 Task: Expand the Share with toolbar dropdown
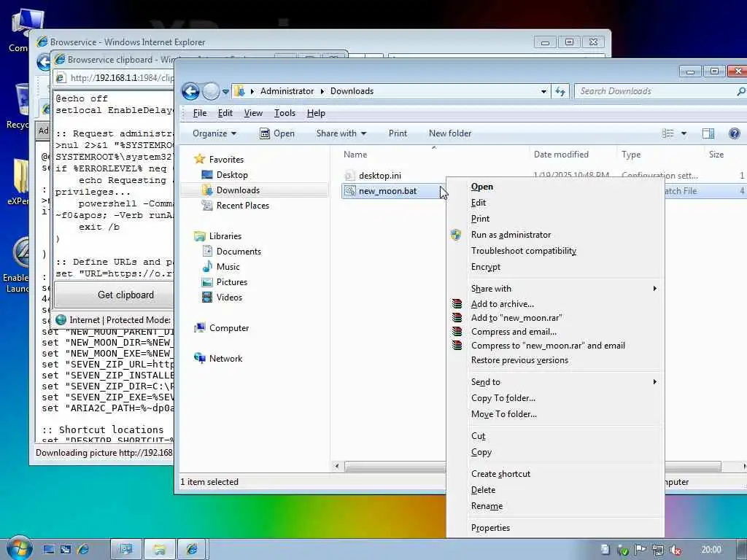(341, 133)
